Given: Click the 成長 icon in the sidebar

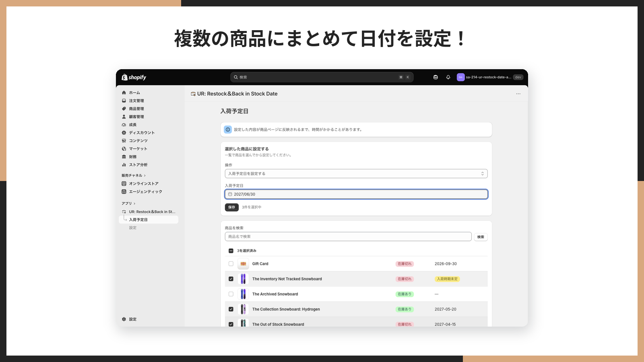Looking at the screenshot, I should tap(124, 125).
